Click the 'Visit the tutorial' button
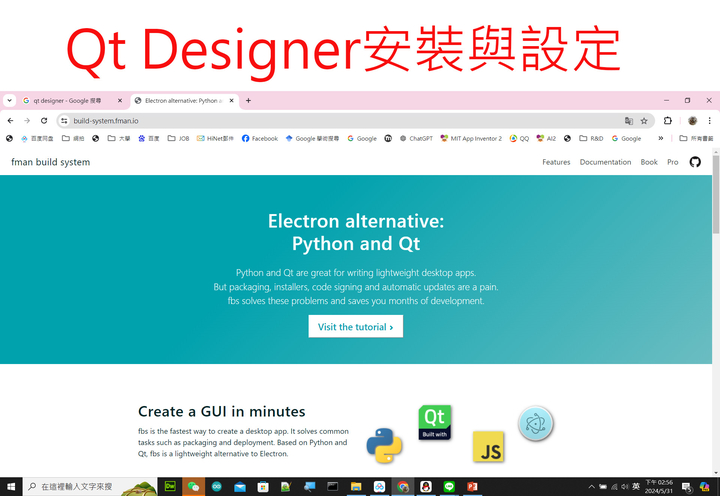 pyautogui.click(x=355, y=327)
